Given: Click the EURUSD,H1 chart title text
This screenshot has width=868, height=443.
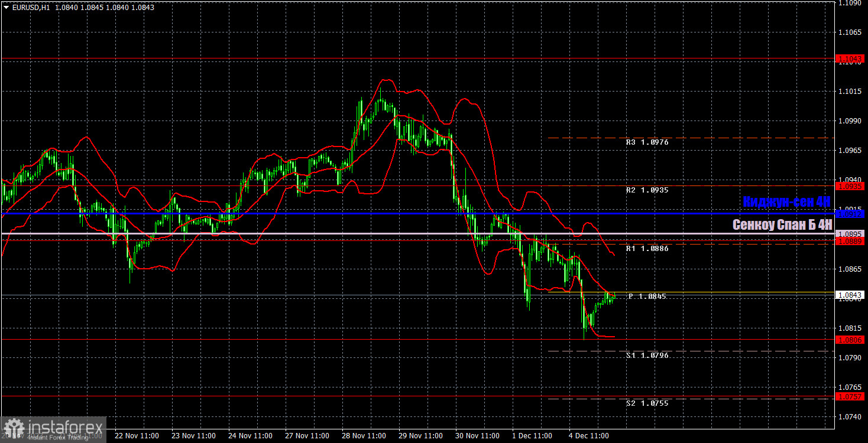Looking at the screenshot, I should pyautogui.click(x=31, y=8).
